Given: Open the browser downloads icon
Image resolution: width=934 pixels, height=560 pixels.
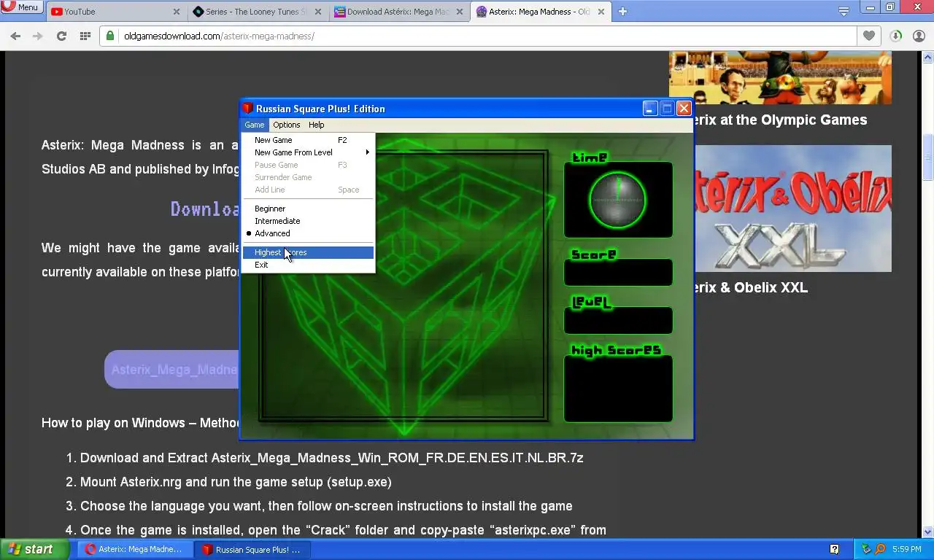Looking at the screenshot, I should point(896,36).
